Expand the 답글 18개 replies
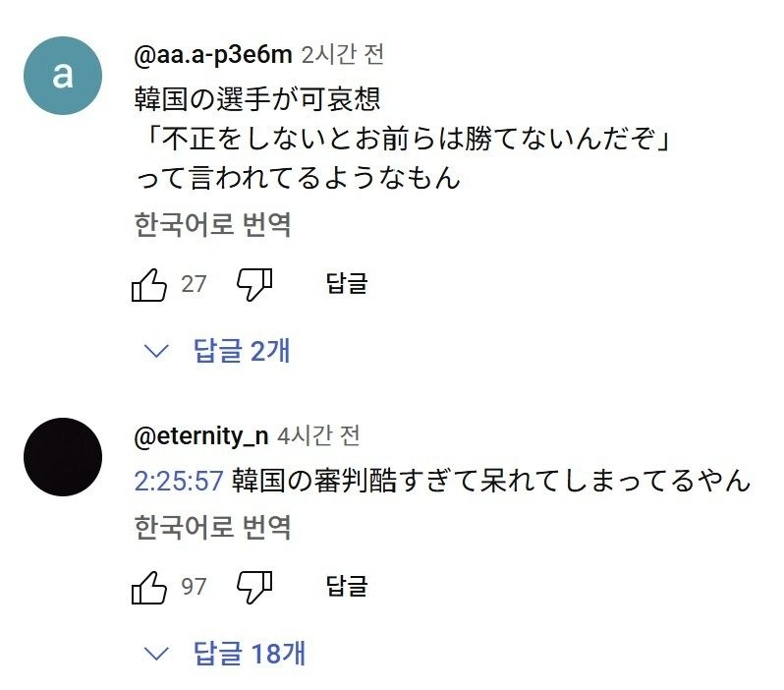This screenshot has height=690, width=784. (249, 653)
